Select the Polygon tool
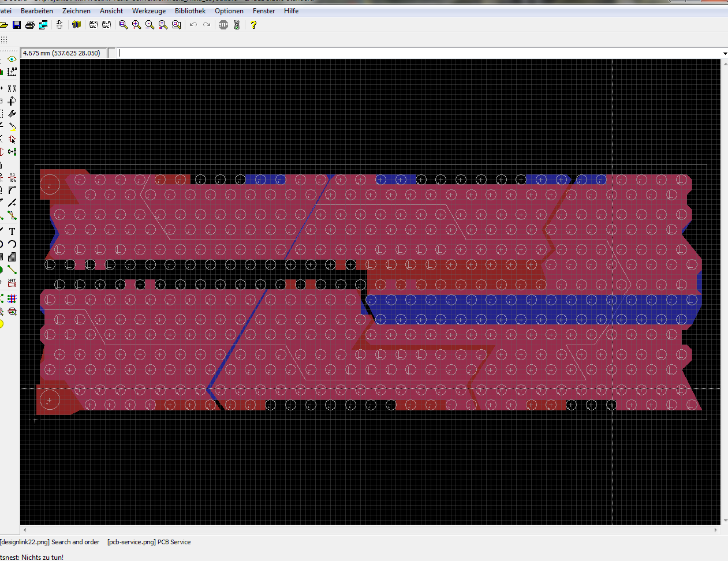728x561 pixels. point(12,257)
